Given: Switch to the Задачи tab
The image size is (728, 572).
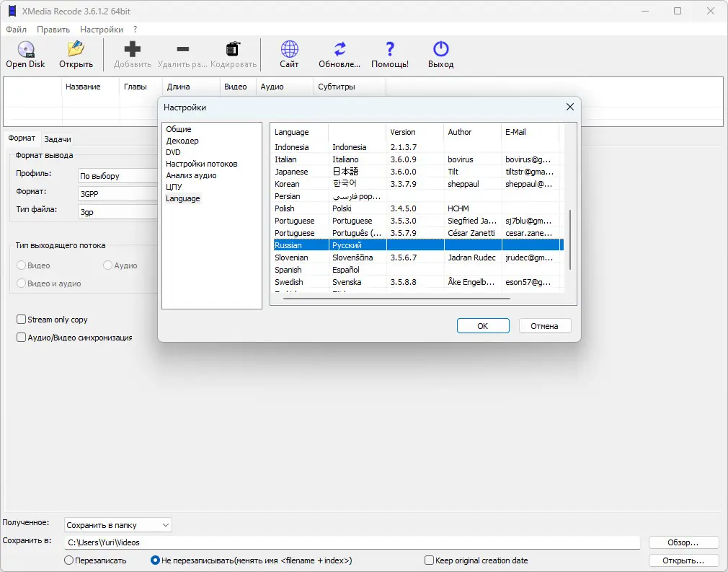Looking at the screenshot, I should 58,139.
